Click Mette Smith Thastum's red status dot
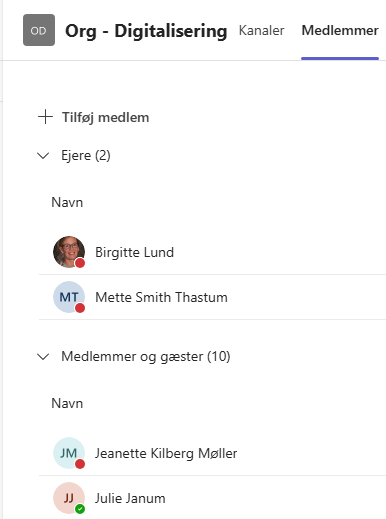Image resolution: width=386 pixels, height=519 pixels. coord(80,308)
